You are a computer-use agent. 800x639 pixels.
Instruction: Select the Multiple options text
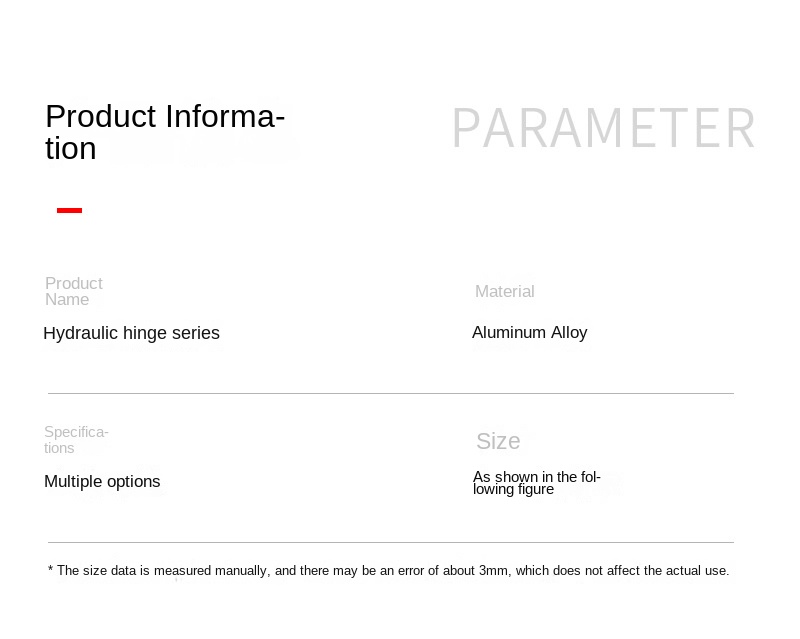click(x=102, y=481)
